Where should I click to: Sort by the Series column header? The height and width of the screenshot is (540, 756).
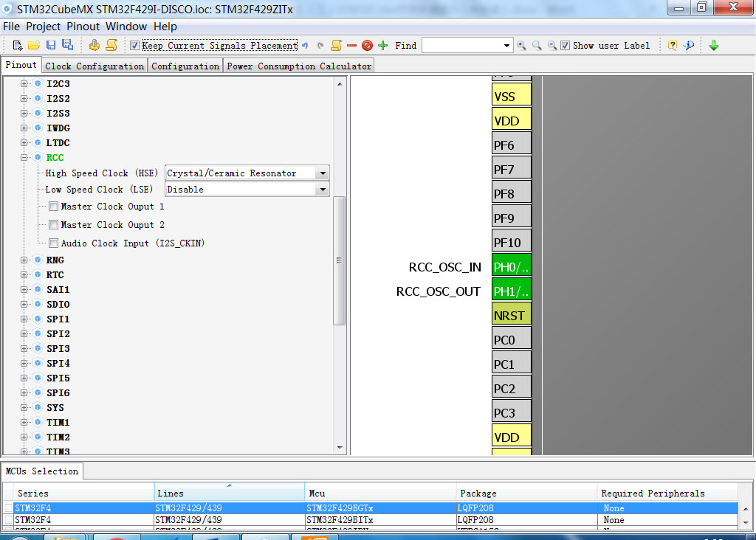84,494
